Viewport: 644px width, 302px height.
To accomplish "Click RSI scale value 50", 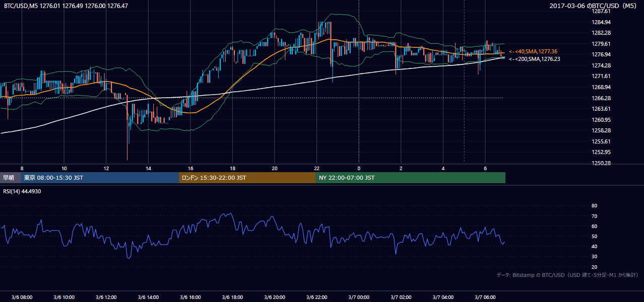I will click(x=594, y=236).
